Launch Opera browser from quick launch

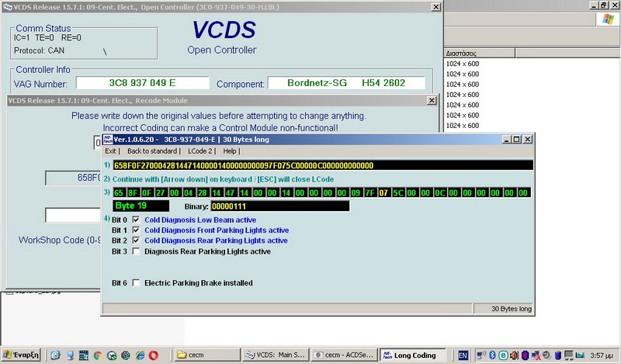click(154, 355)
